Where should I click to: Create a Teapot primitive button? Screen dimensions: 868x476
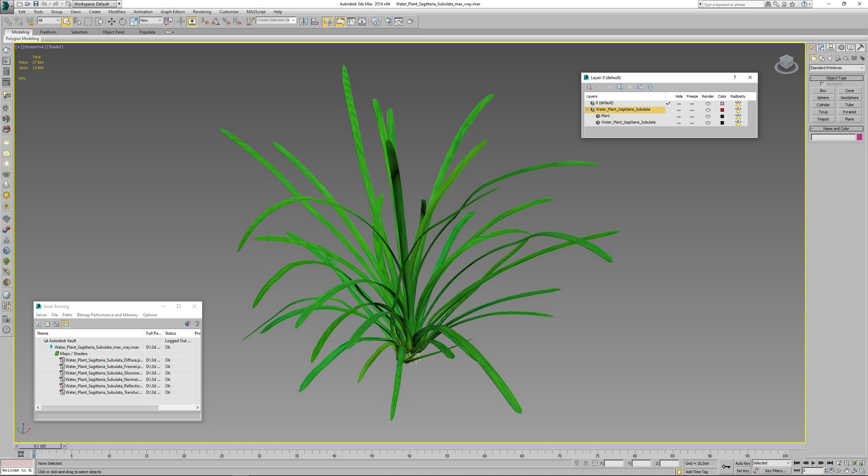pos(823,119)
